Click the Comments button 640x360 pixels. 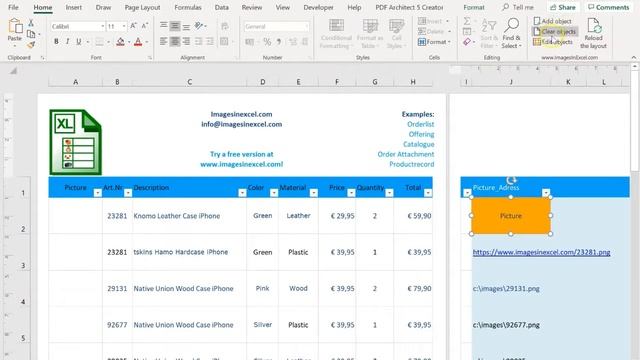coord(608,7)
